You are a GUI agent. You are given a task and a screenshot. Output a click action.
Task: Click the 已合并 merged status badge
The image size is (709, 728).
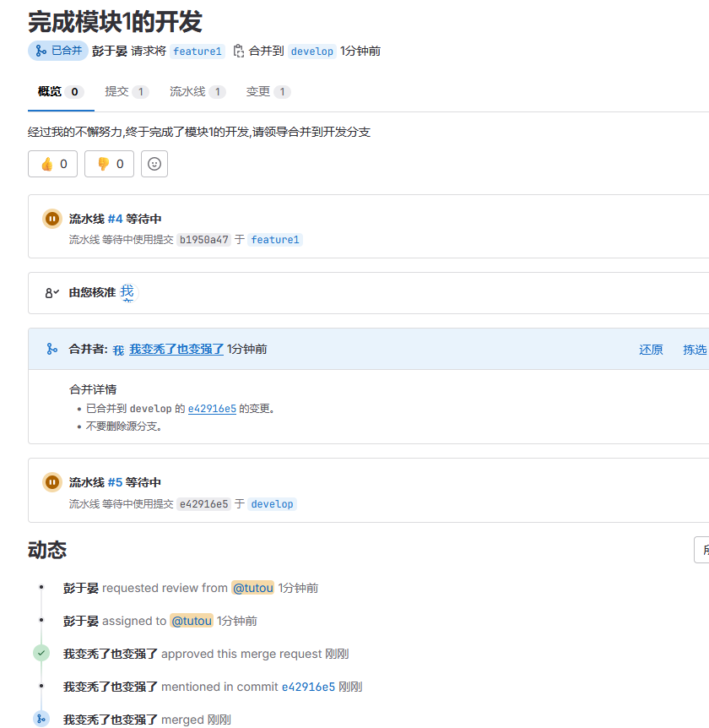[x=58, y=51]
